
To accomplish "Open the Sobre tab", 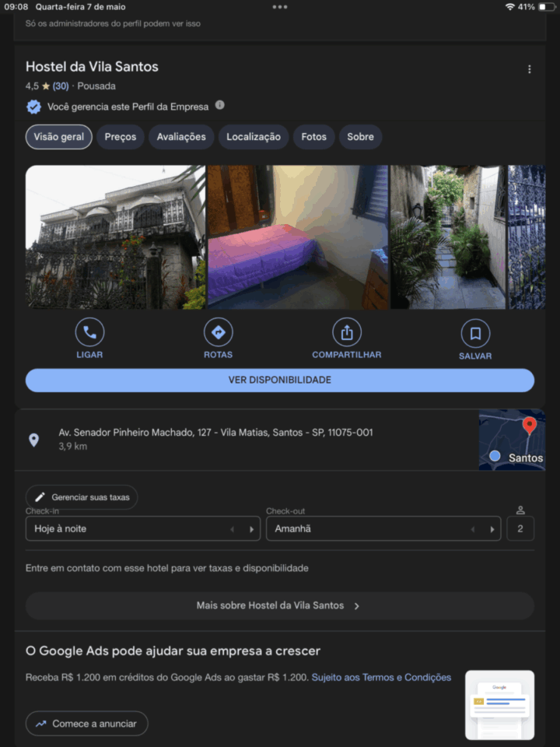I will [360, 137].
